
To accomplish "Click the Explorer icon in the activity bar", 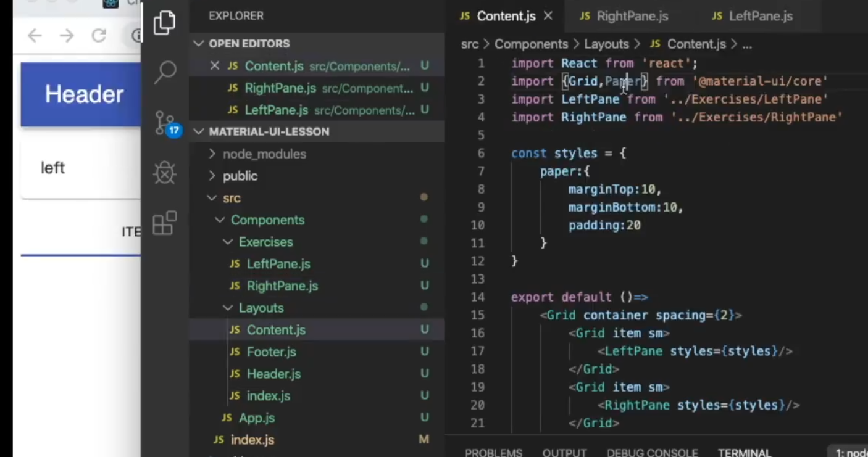I will coord(165,22).
